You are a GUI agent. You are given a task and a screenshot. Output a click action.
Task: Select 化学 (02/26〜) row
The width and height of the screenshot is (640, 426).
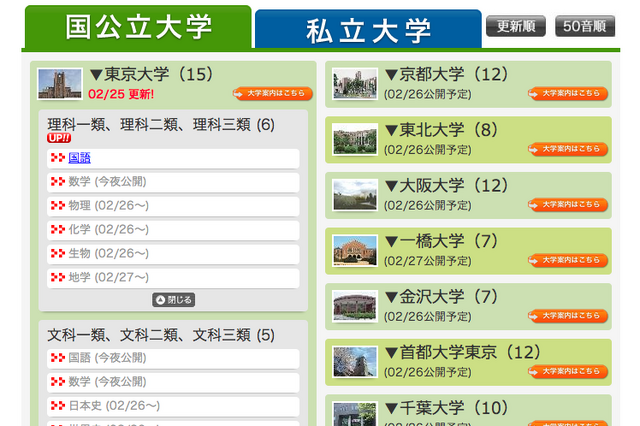[173, 230]
